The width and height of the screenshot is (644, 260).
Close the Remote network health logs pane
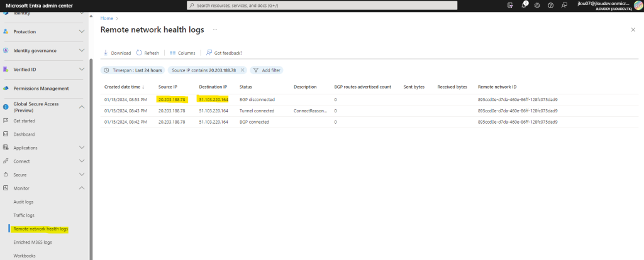(633, 30)
